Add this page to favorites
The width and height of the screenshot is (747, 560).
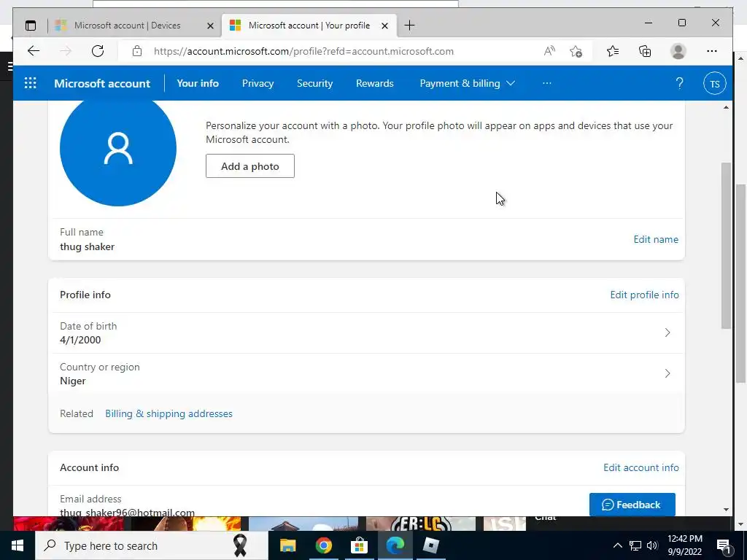576,51
